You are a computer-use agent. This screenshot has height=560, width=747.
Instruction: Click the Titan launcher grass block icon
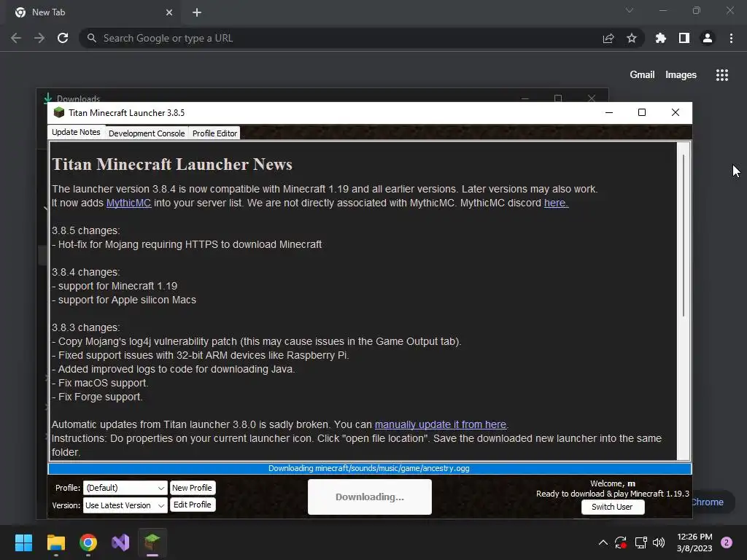tap(59, 112)
